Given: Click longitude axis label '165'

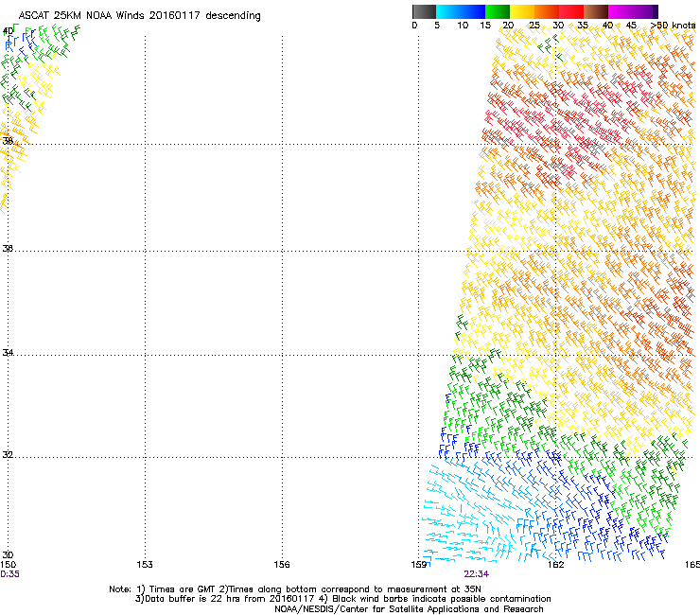Looking at the screenshot, I should pos(692,565).
